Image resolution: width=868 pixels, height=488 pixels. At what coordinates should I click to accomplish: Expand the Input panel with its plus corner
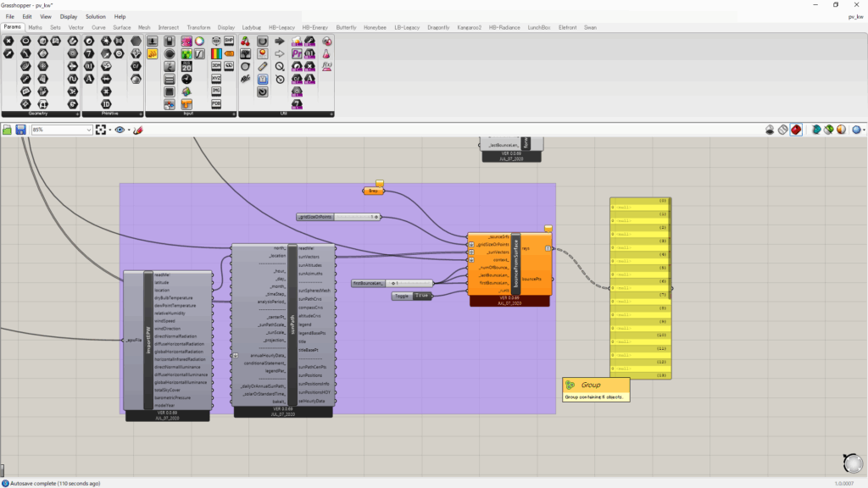[232, 114]
